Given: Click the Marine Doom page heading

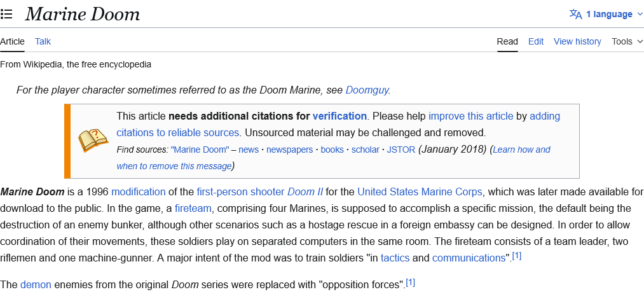Looking at the screenshot, I should point(82,15).
